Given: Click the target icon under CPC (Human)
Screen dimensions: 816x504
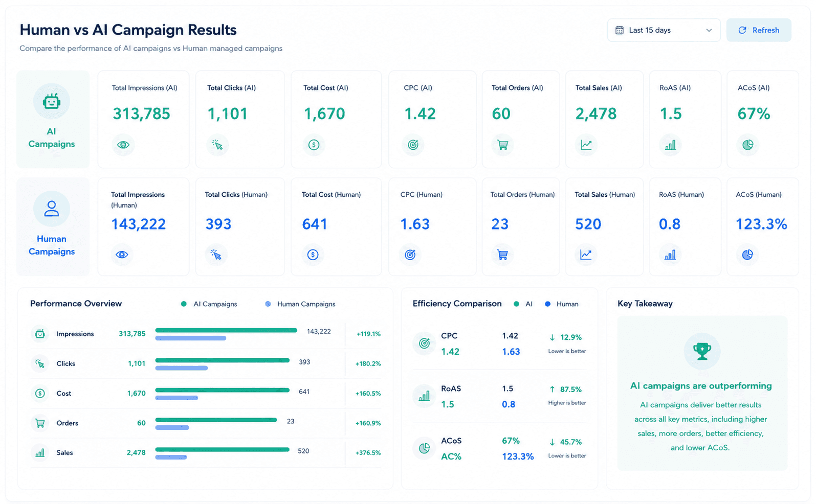Looking at the screenshot, I should point(410,255).
